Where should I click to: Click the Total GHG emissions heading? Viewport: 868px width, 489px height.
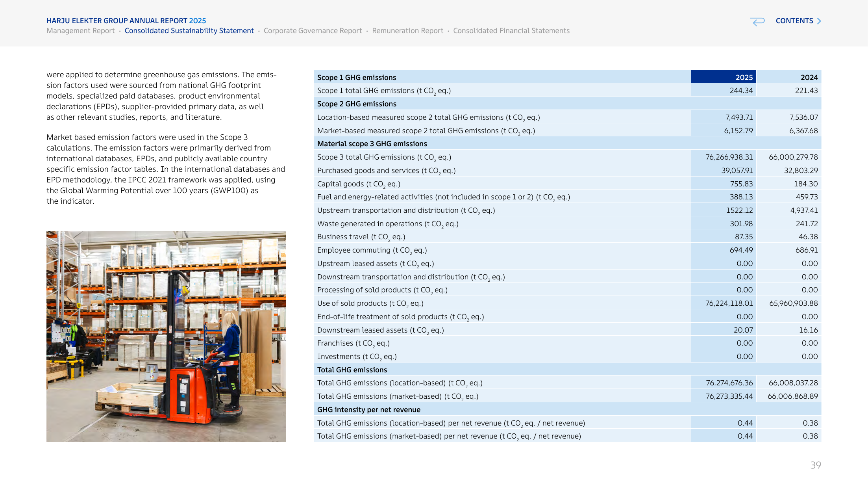(x=352, y=370)
